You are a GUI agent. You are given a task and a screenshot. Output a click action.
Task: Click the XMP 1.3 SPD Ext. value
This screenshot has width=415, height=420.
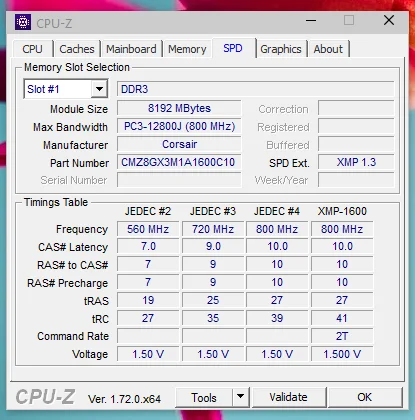click(x=356, y=162)
